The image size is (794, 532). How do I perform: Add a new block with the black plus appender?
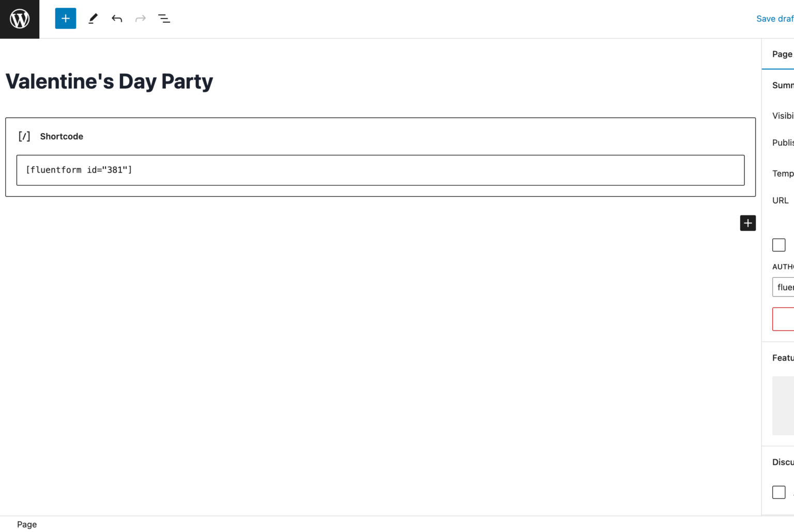[x=747, y=223]
